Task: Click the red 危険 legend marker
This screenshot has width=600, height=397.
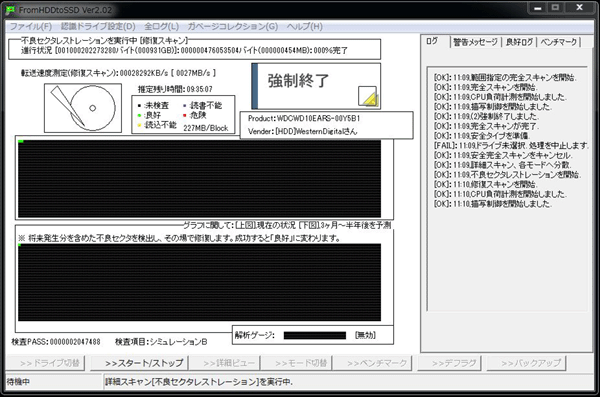Action: [x=185, y=115]
